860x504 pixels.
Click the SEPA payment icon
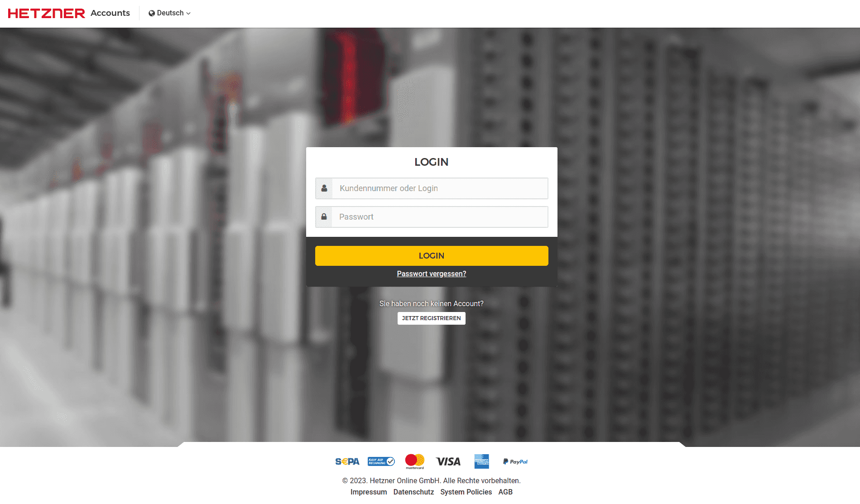pos(347,461)
